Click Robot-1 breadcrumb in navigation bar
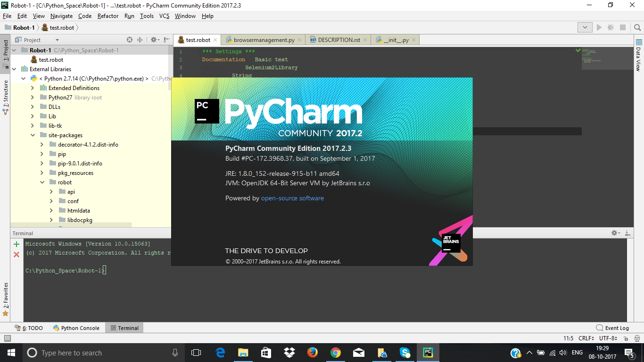Viewport: 644px width, 362px height. (x=20, y=28)
